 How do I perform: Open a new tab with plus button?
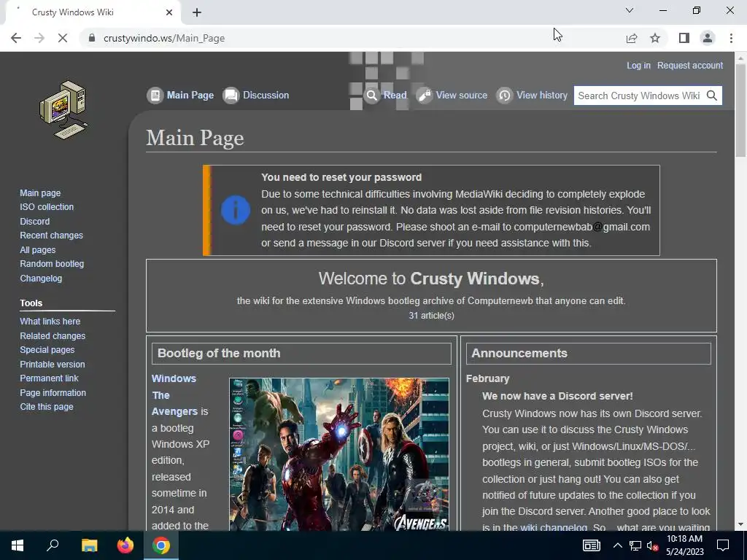[x=197, y=12]
